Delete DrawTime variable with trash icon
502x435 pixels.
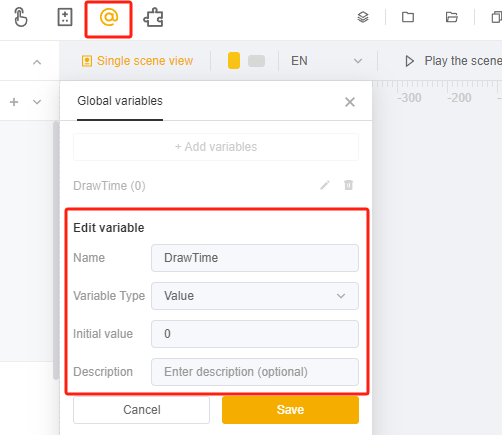coord(348,185)
